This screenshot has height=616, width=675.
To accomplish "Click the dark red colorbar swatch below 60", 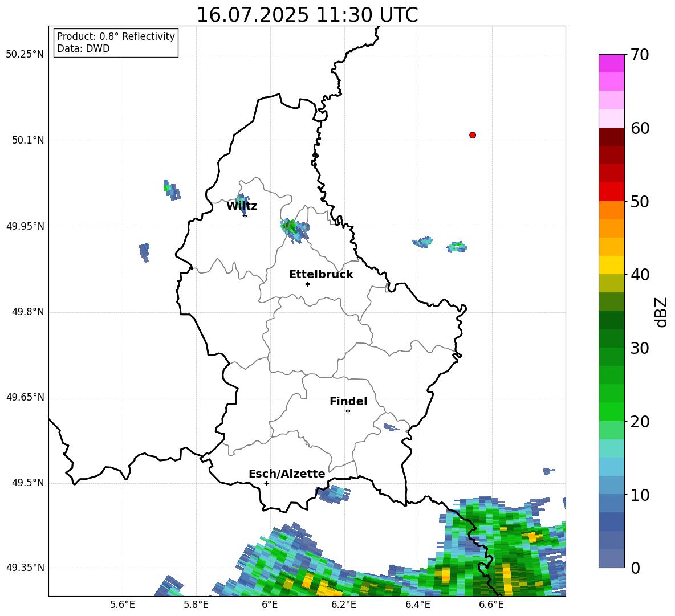I will 611,137.
